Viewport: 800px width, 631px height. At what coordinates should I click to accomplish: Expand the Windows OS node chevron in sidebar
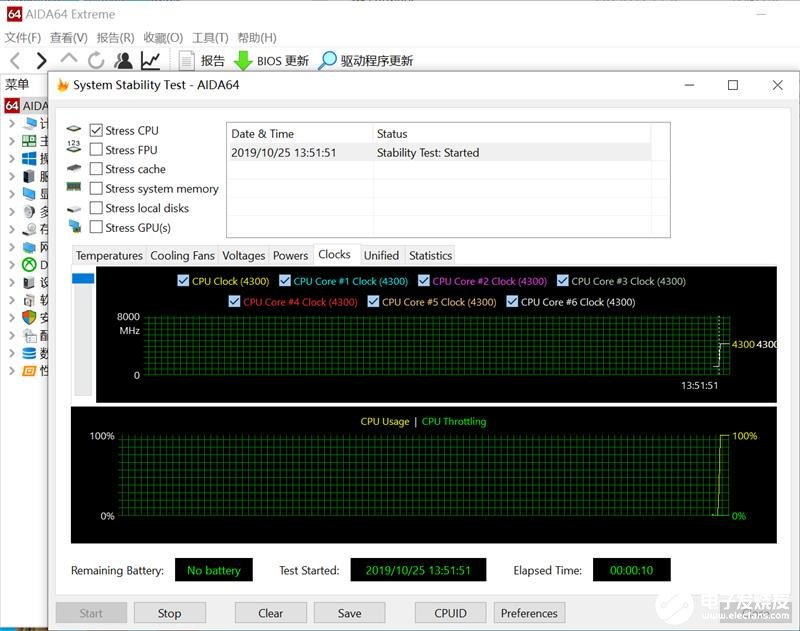tap(11, 159)
